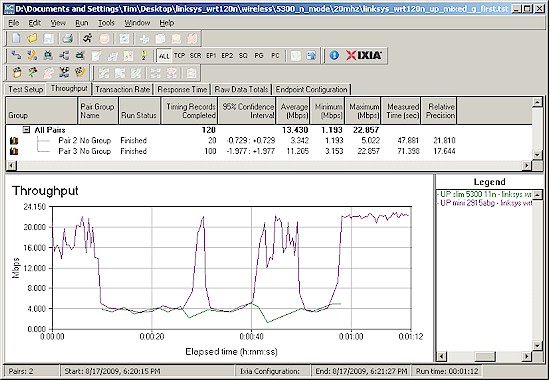This screenshot has width=550, height=381.
Task: Click the Relative Precision column header
Action: tap(439, 111)
